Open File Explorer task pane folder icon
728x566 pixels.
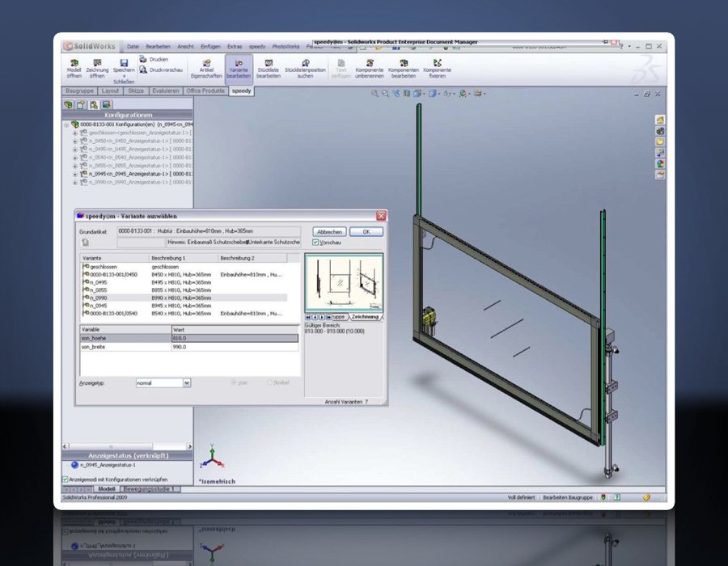coord(660,142)
